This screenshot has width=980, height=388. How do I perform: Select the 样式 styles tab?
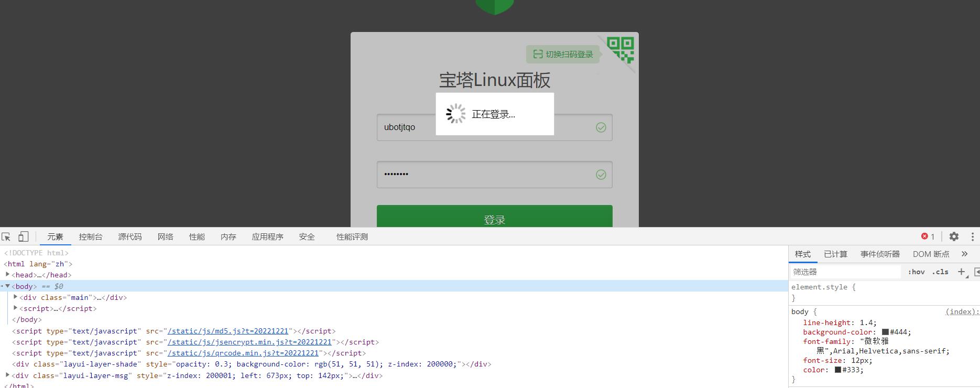pyautogui.click(x=803, y=254)
